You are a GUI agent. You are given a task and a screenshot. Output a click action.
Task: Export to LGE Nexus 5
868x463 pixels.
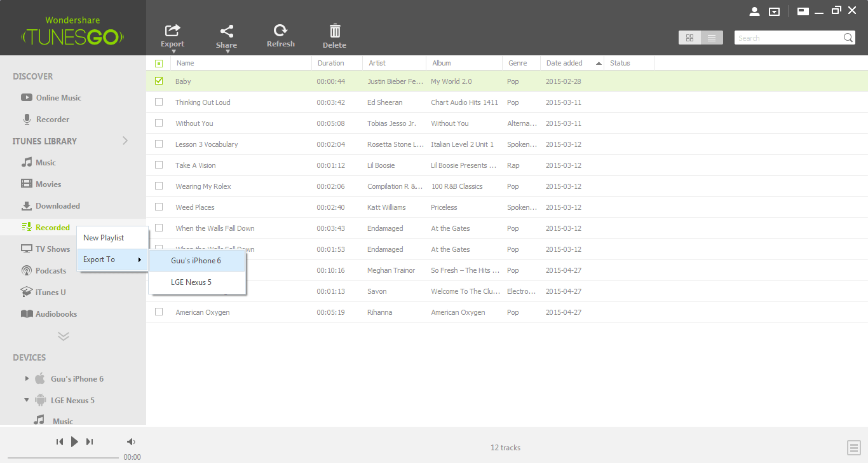coord(197,282)
